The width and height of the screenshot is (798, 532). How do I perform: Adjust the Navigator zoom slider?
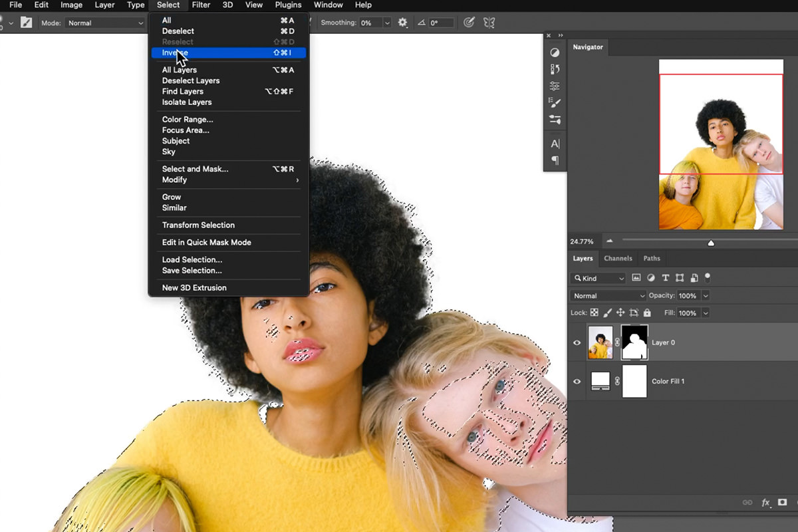pyautogui.click(x=710, y=242)
